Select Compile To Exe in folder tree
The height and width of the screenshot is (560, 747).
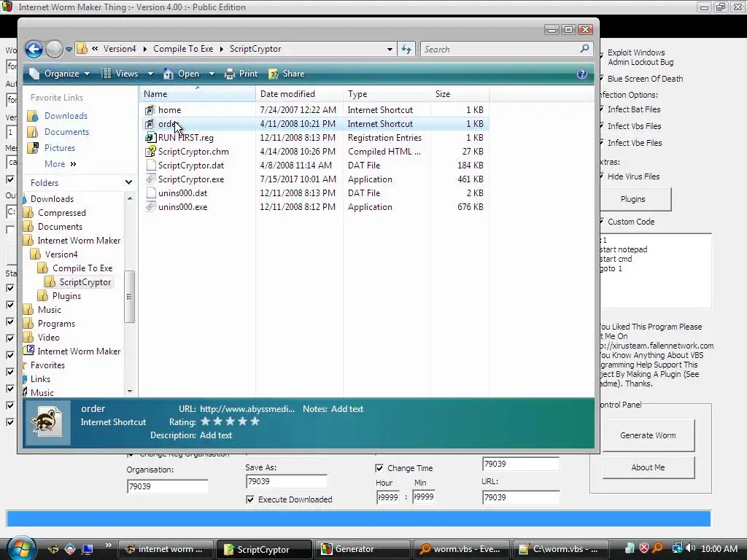[82, 268]
